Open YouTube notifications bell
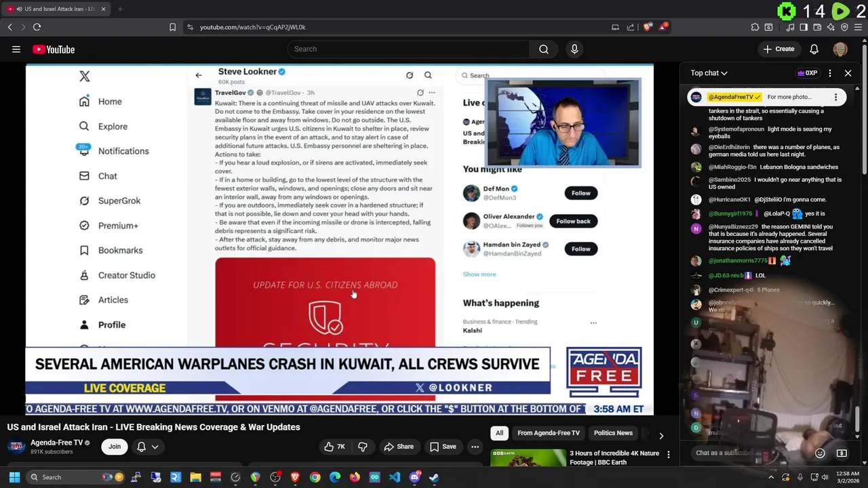 coord(814,49)
